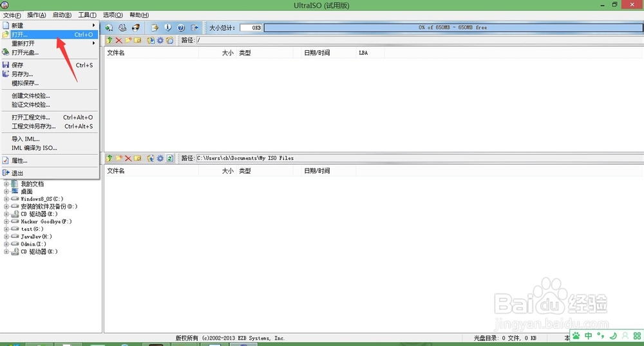Click the green refresh icon in lower pane
The image size is (644, 346).
tap(169, 158)
